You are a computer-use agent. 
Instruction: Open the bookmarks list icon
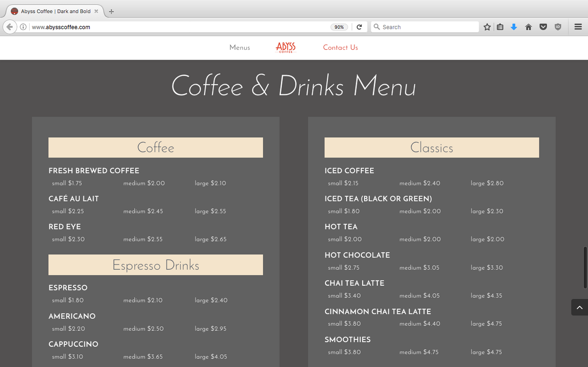500,27
